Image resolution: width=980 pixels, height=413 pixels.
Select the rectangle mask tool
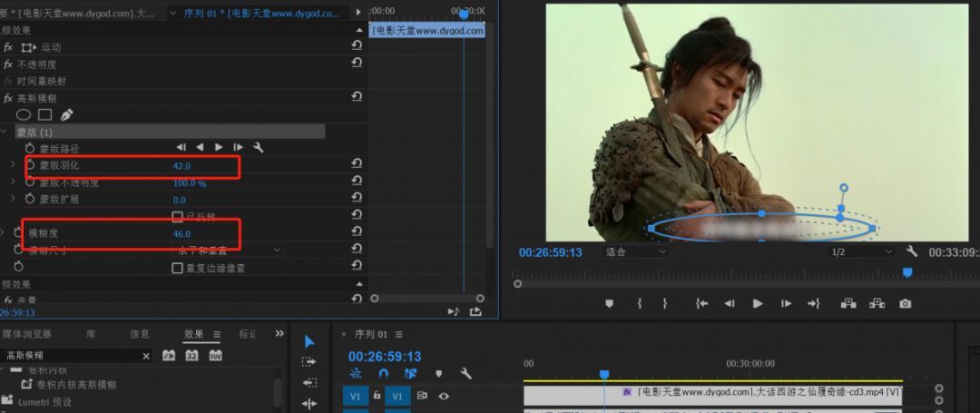point(44,115)
